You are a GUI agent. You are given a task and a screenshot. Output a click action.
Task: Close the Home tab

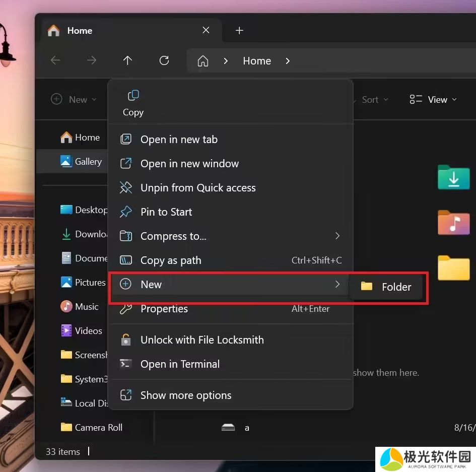[x=206, y=31]
